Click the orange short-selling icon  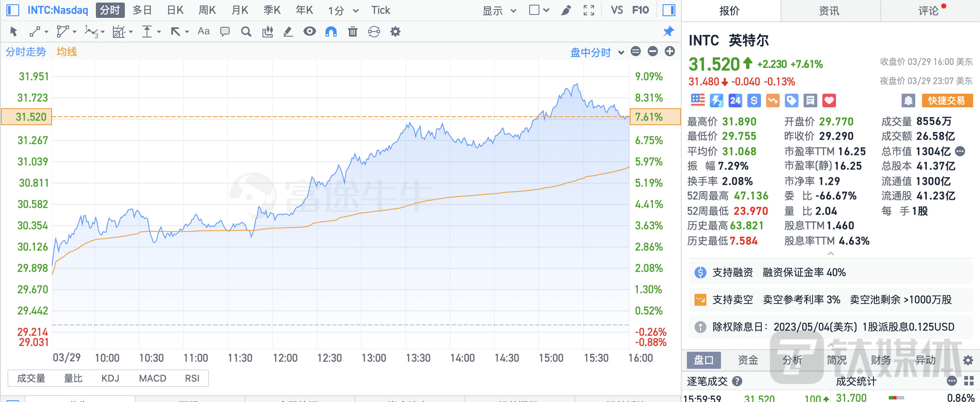coord(773,100)
